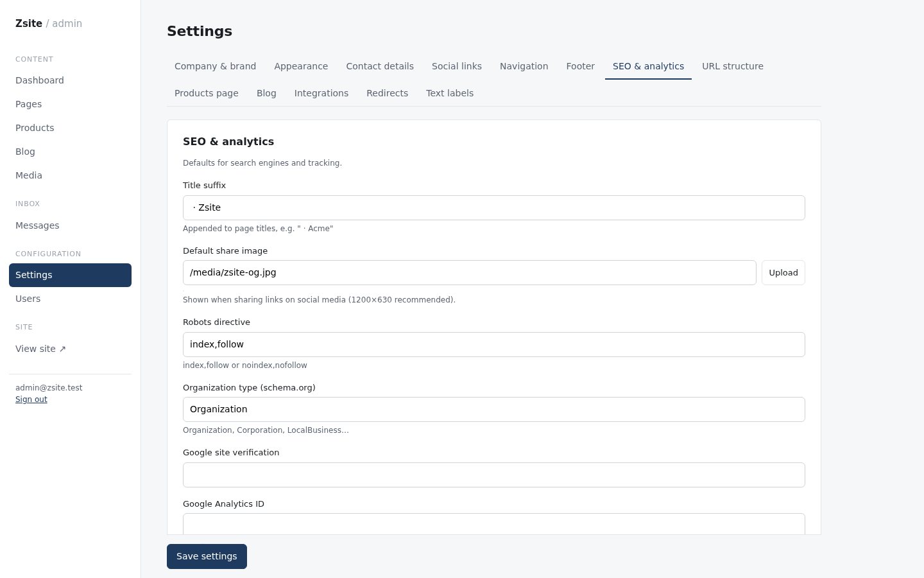Open the Footer tab
Viewport: 924px width, 578px height.
coord(580,66)
